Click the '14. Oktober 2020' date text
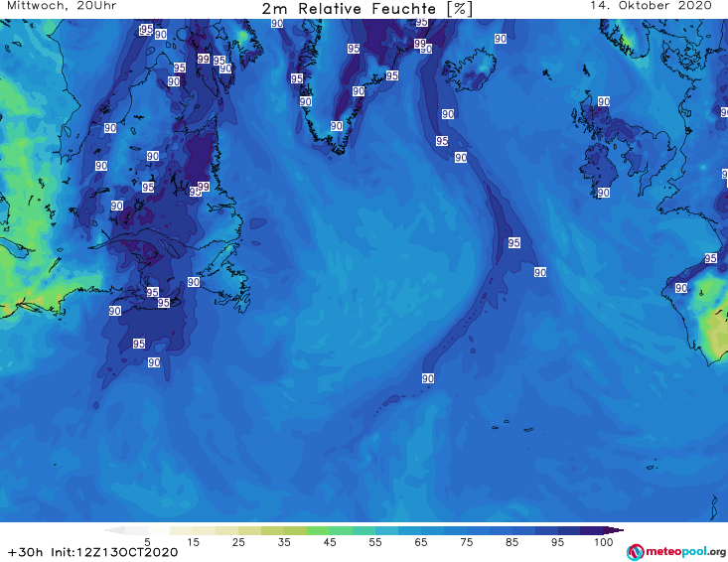The height and width of the screenshot is (562, 728). click(x=651, y=6)
